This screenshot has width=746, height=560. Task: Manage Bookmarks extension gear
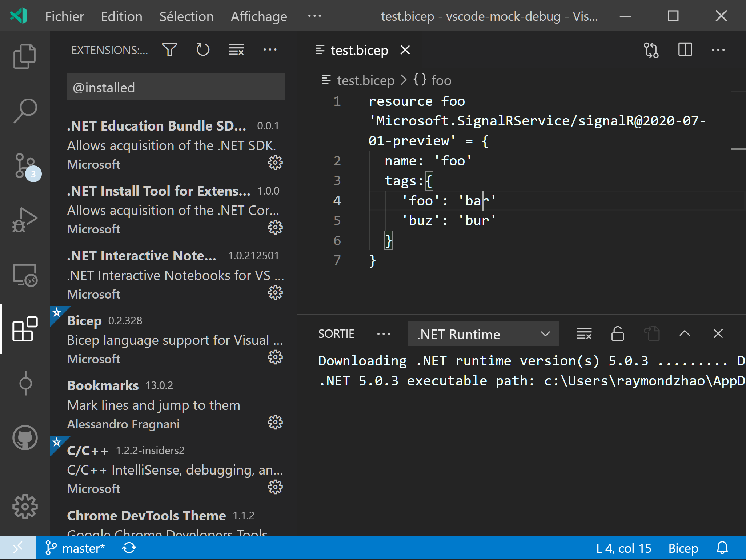(x=275, y=423)
